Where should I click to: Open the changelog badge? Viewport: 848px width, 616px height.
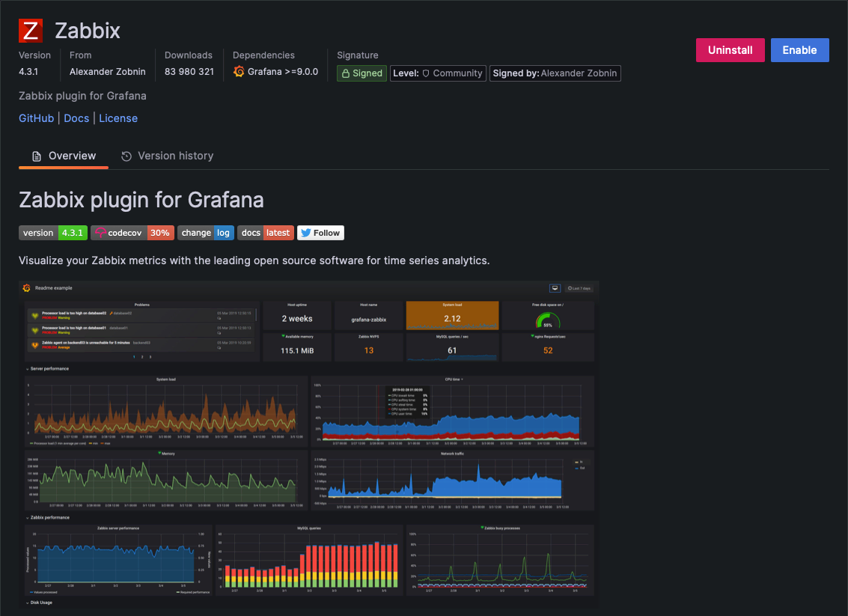206,233
